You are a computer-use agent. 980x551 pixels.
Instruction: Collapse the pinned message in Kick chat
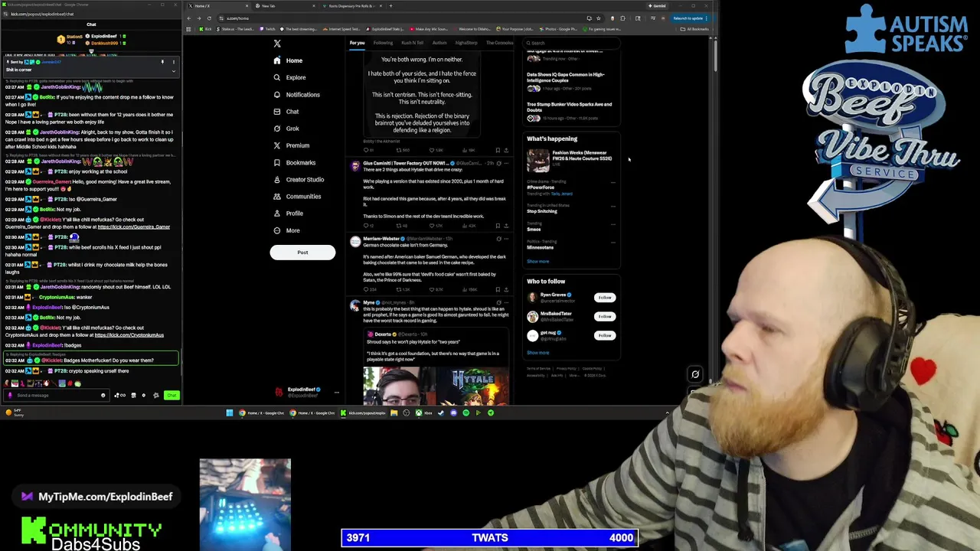pyautogui.click(x=173, y=70)
